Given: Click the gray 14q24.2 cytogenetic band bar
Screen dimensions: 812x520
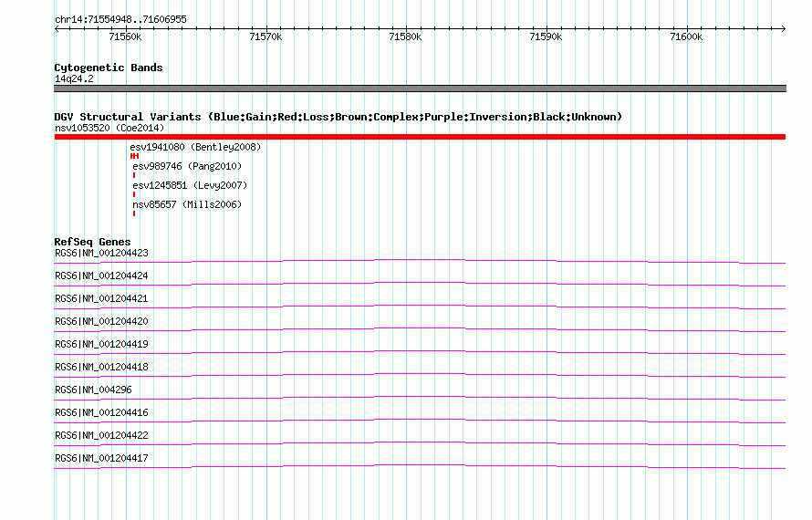Looking at the screenshot, I should point(420,88).
